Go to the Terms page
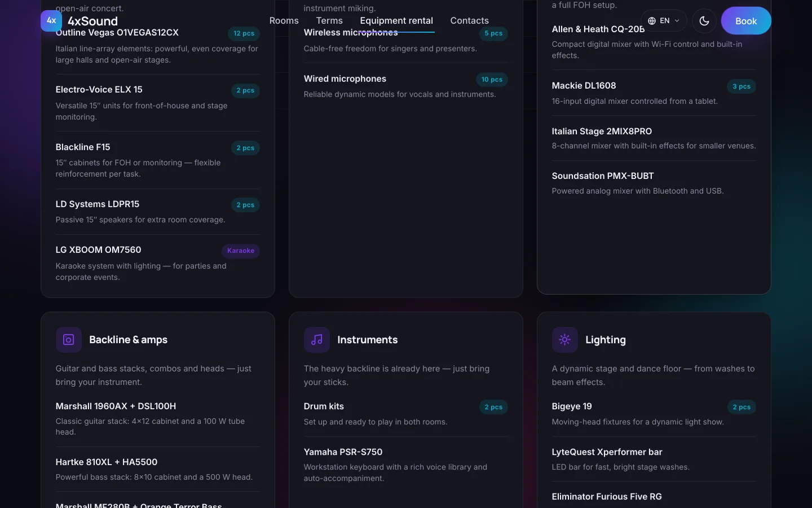812x508 pixels. [329, 21]
